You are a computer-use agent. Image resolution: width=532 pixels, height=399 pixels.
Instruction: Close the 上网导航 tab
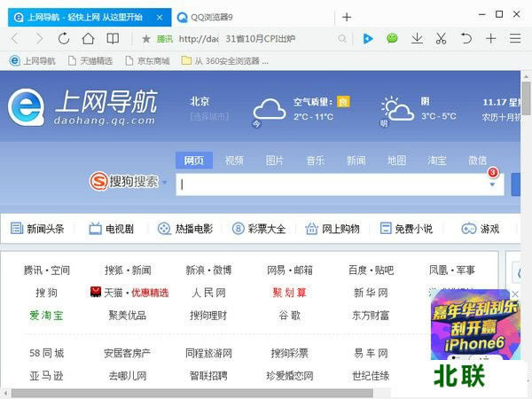coord(160,18)
